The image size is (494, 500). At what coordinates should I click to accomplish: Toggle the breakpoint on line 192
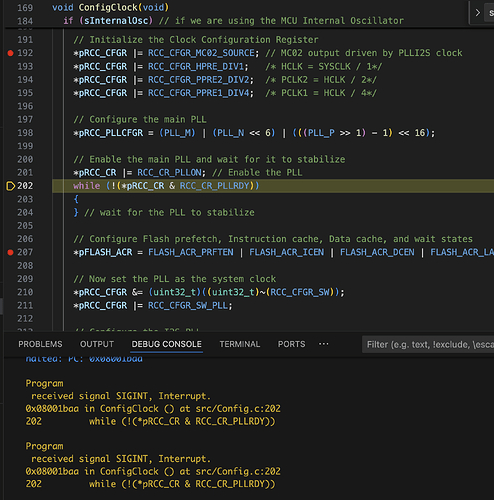(10, 53)
